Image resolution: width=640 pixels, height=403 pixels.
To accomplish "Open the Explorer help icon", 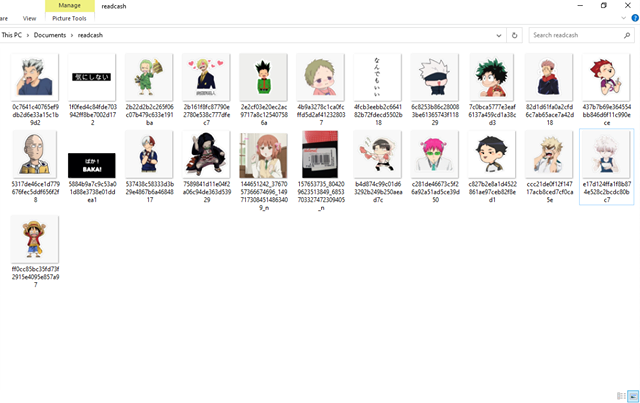I will pos(635,18).
